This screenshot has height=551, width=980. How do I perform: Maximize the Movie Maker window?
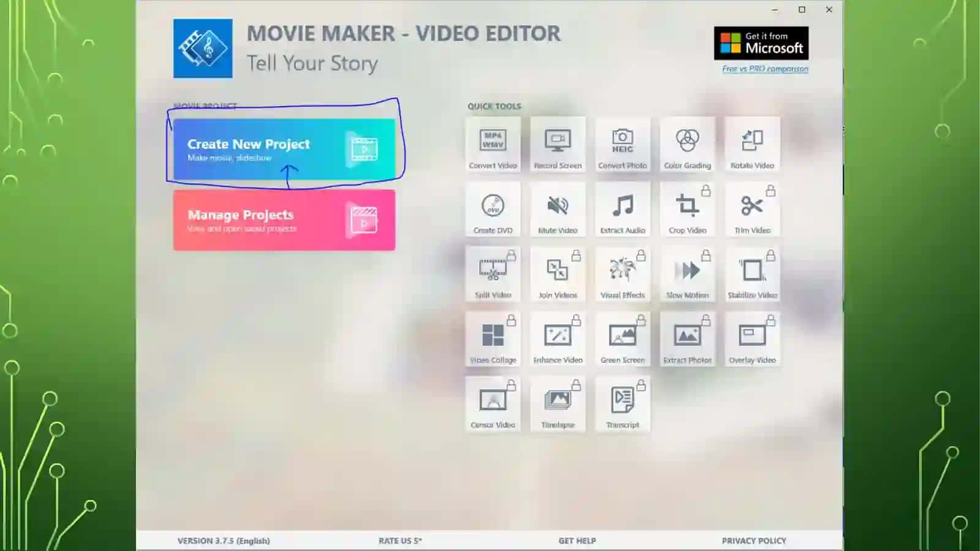point(802,10)
